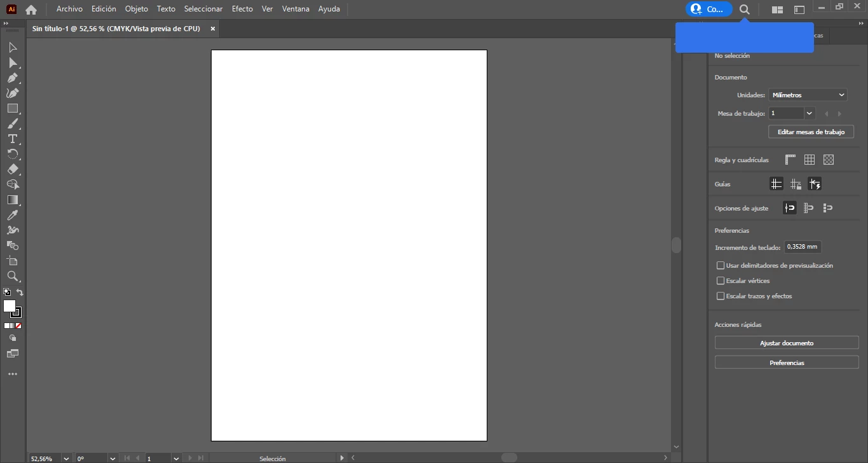Open the Seleccionar menu
The image size is (868, 463).
click(x=203, y=9)
